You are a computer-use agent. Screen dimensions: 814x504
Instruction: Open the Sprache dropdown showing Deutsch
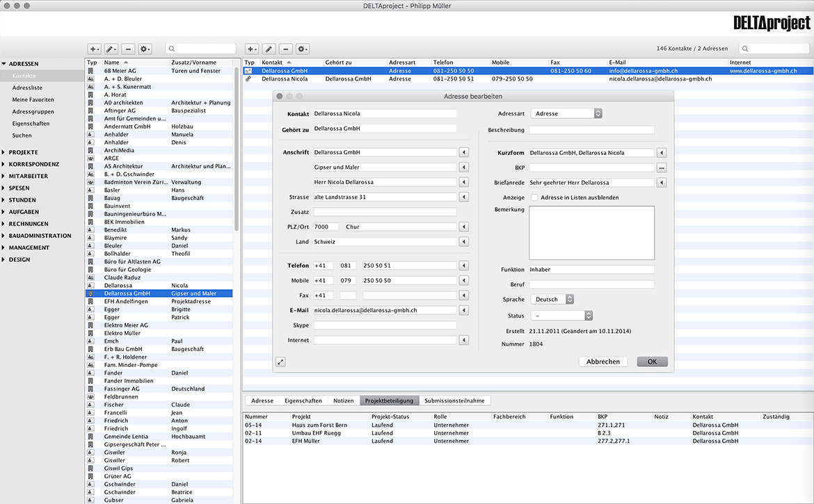(x=552, y=300)
